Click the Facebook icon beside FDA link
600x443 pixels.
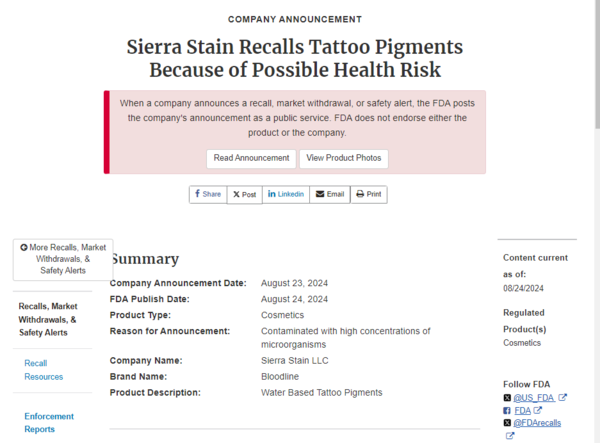pos(508,411)
